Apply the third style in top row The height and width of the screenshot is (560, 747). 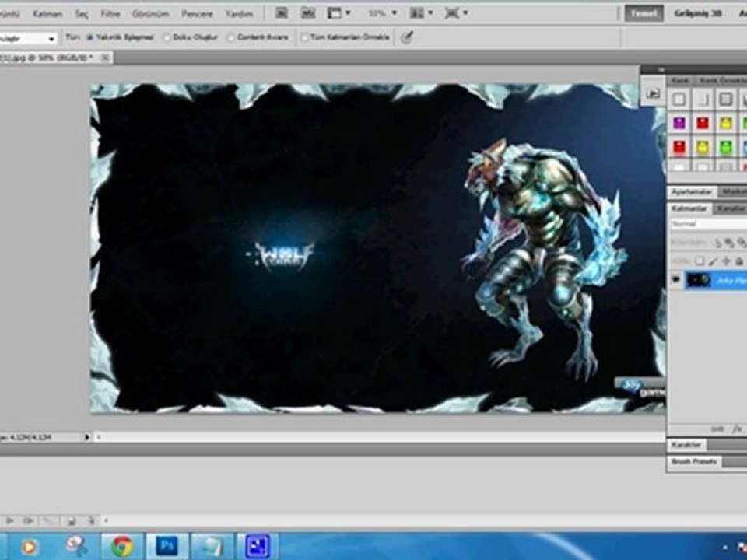pyautogui.click(x=725, y=100)
